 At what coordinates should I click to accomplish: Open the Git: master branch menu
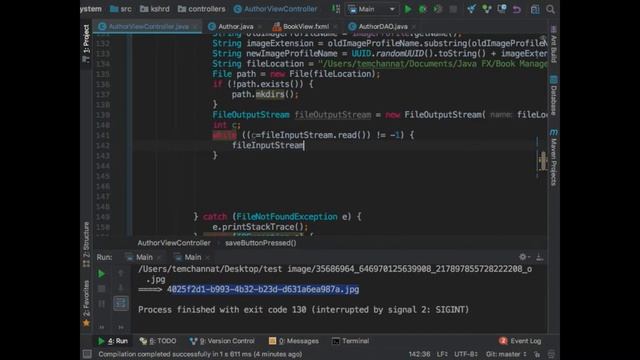point(506,354)
